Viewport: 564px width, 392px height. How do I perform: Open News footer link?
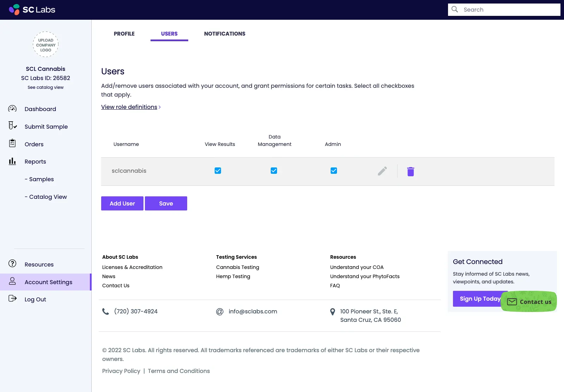(x=109, y=276)
